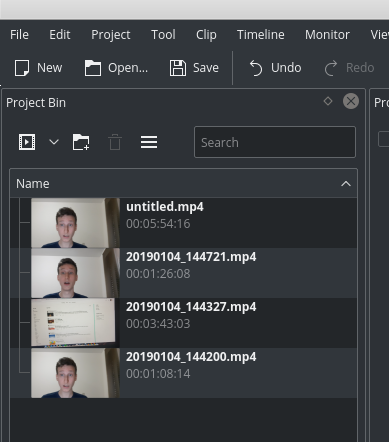Open the File menu
This screenshot has width=389, height=442.
tap(19, 35)
